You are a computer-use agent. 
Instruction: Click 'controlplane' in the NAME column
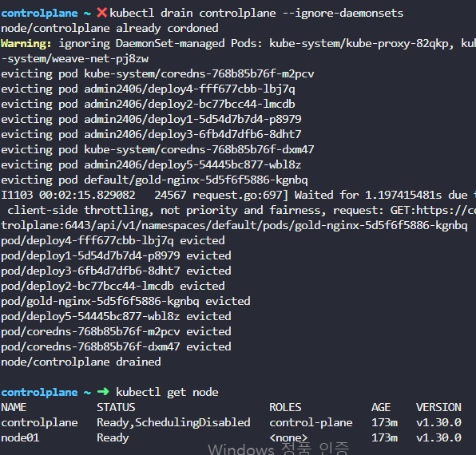(39, 423)
